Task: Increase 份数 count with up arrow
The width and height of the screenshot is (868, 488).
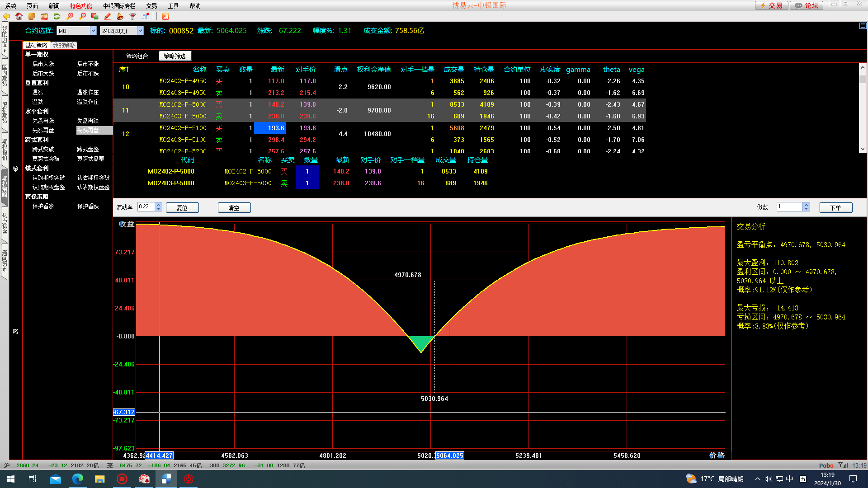Action: point(806,205)
